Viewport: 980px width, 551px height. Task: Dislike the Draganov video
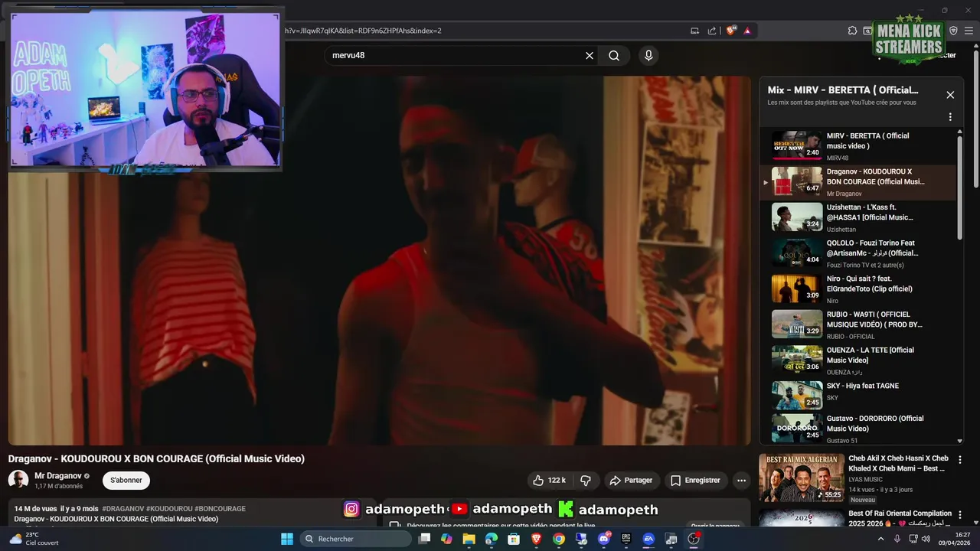tap(586, 480)
